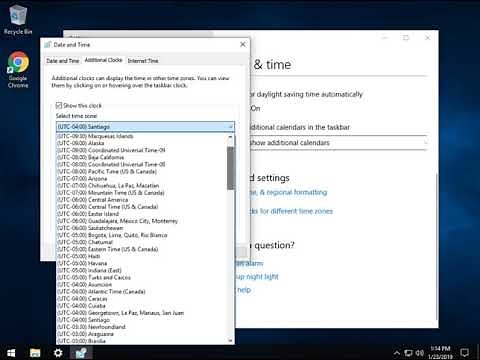Open the night light help link
The width and height of the screenshot is (480, 360).
tap(257, 276)
